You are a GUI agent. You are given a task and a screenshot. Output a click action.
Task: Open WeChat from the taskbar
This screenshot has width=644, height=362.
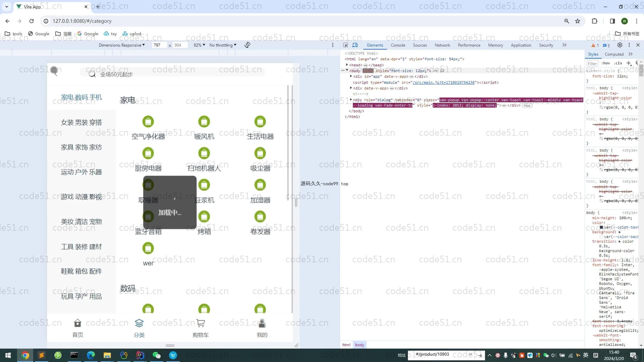156,355
